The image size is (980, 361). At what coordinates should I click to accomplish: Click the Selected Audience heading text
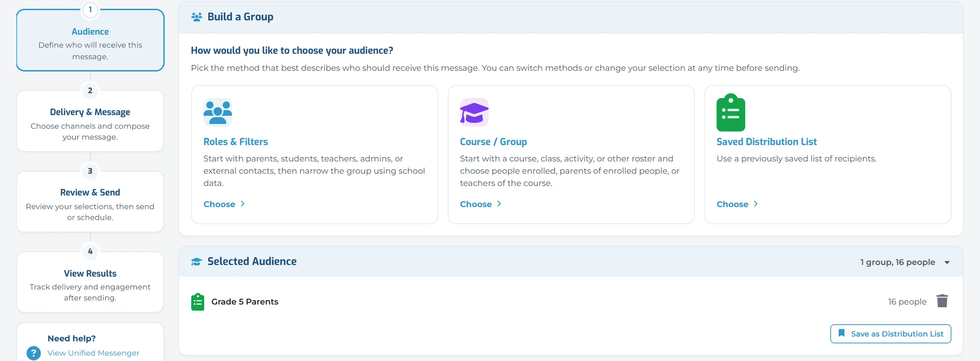coord(252,262)
